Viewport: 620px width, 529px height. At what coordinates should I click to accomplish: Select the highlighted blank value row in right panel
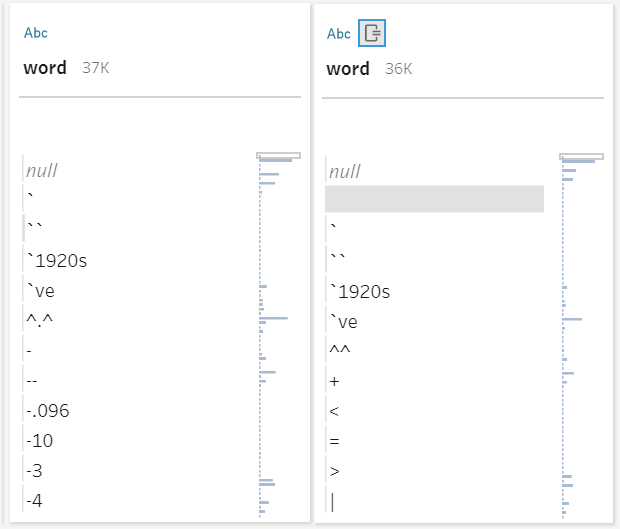pos(434,199)
